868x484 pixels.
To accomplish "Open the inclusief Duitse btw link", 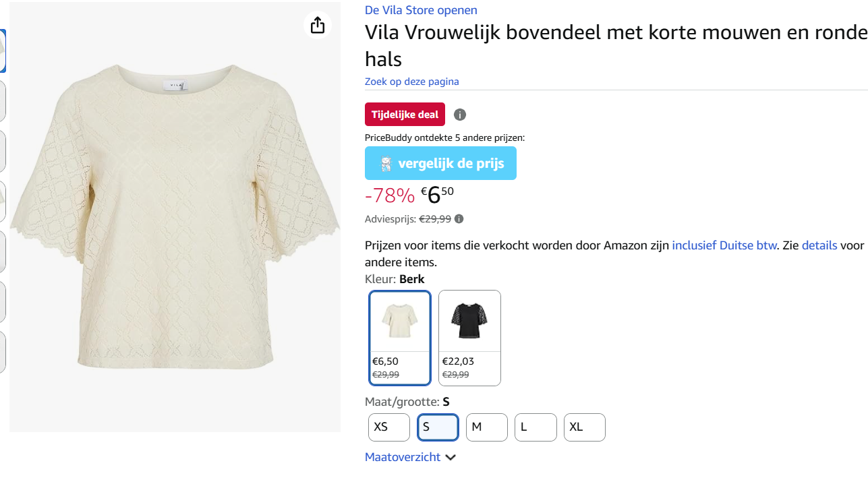I will pos(724,245).
